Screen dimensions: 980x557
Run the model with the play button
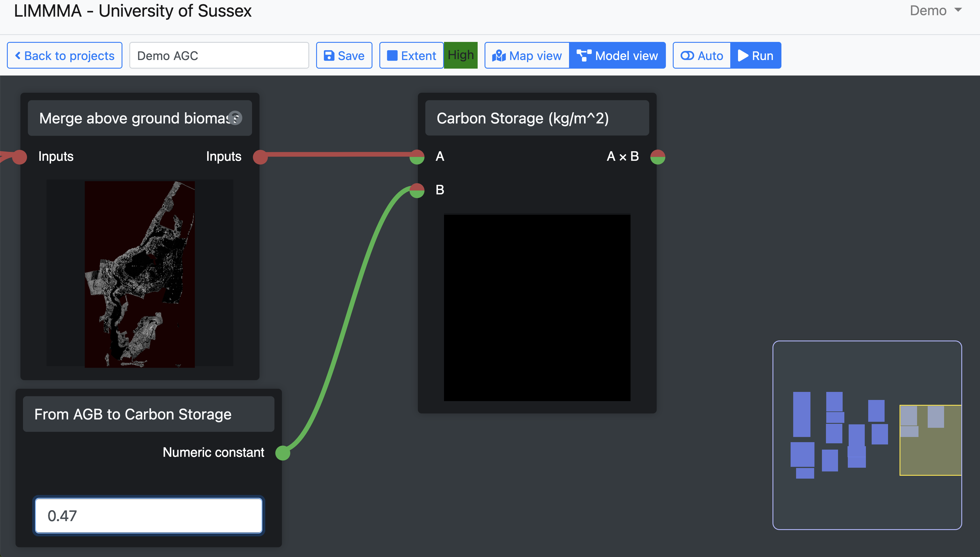point(755,55)
